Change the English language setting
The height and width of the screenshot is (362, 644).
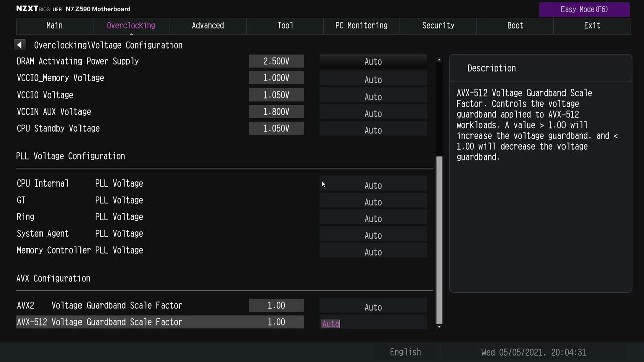[x=405, y=352]
